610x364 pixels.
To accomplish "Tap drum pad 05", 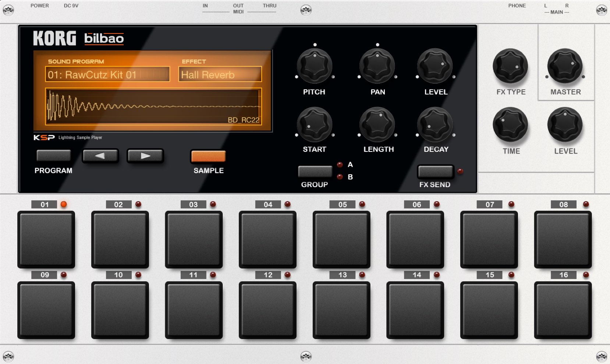I will 341,239.
